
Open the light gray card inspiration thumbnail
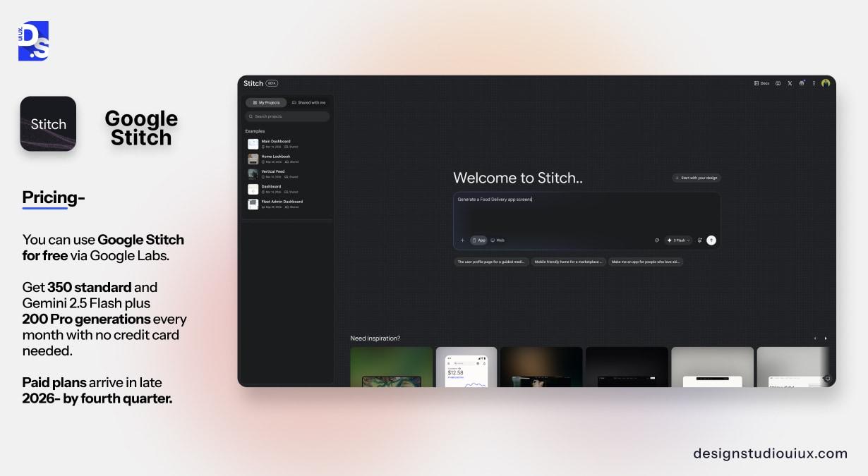click(713, 367)
